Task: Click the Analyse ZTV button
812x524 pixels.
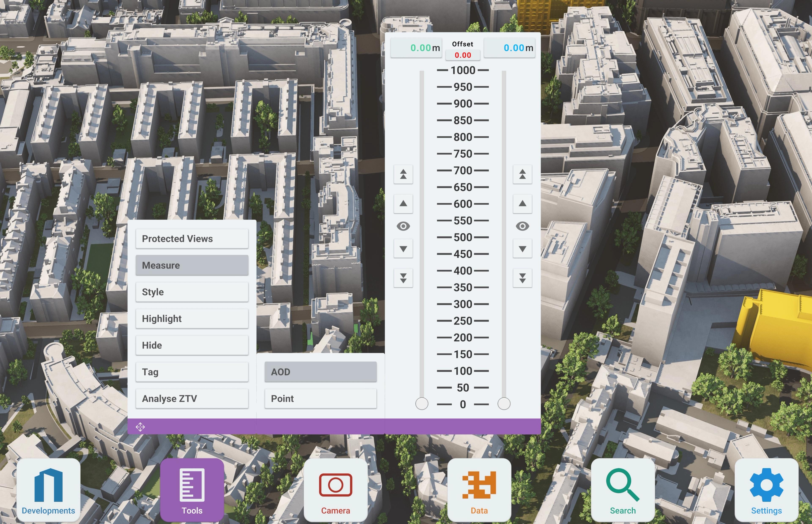Action: coord(192,398)
